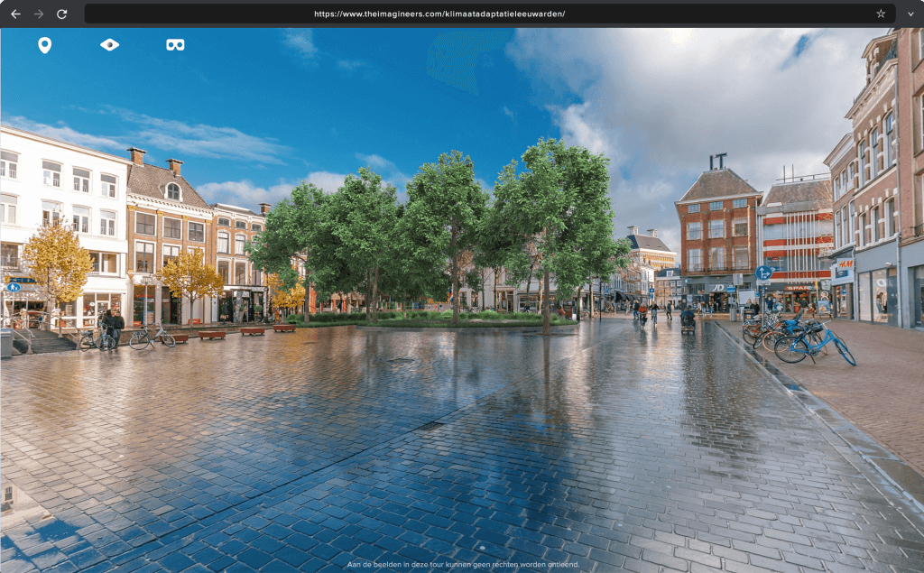Click the red bench on the left square
The width and height of the screenshot is (924, 573).
pos(213,333)
